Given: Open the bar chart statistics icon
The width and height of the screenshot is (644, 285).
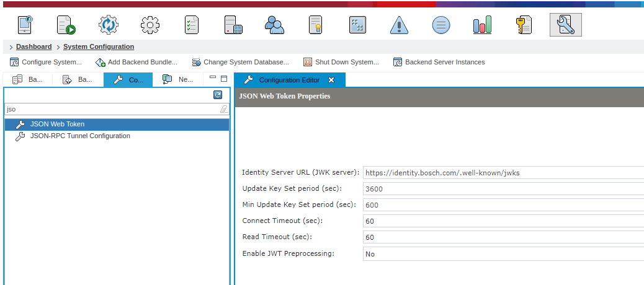Looking at the screenshot, I should point(482,25).
